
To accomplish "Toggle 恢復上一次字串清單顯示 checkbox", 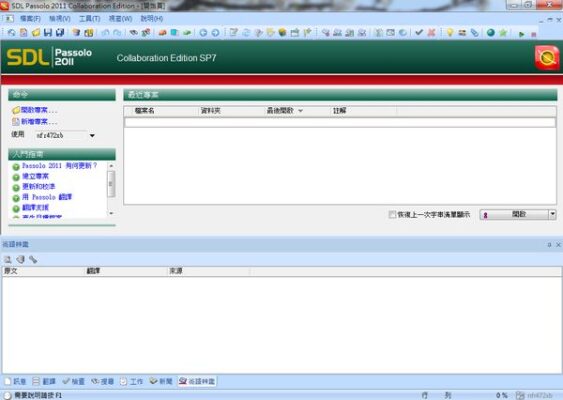I will coord(392,214).
